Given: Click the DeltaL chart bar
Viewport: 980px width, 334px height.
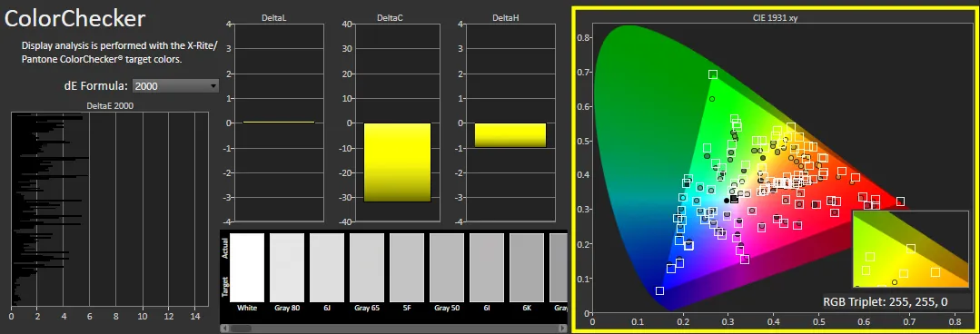Looking at the screenshot, I should coord(279,123).
